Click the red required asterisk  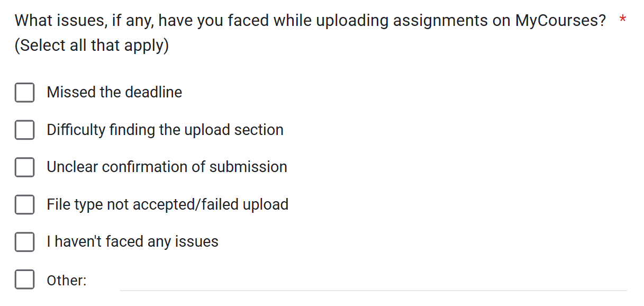coord(623,20)
